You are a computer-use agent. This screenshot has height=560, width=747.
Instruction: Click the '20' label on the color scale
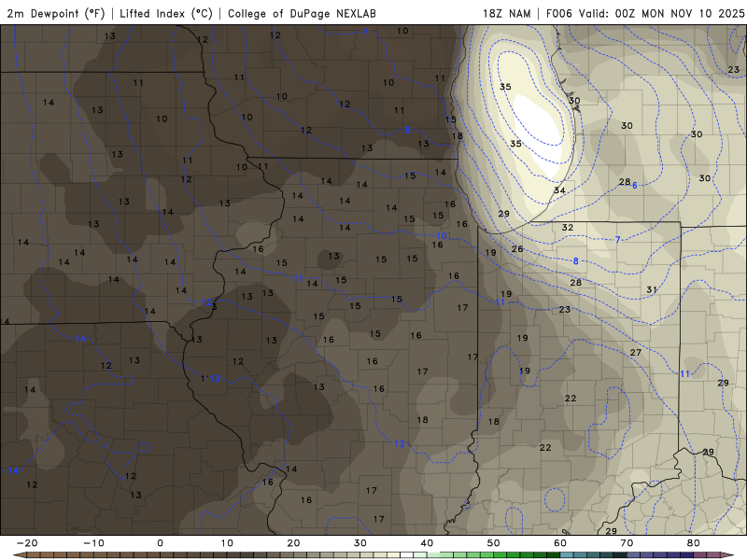tap(293, 543)
